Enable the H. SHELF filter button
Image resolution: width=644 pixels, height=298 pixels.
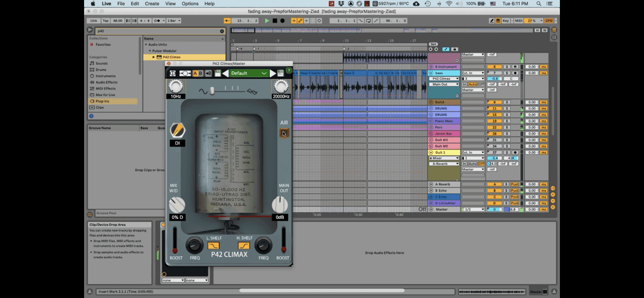[244, 245]
